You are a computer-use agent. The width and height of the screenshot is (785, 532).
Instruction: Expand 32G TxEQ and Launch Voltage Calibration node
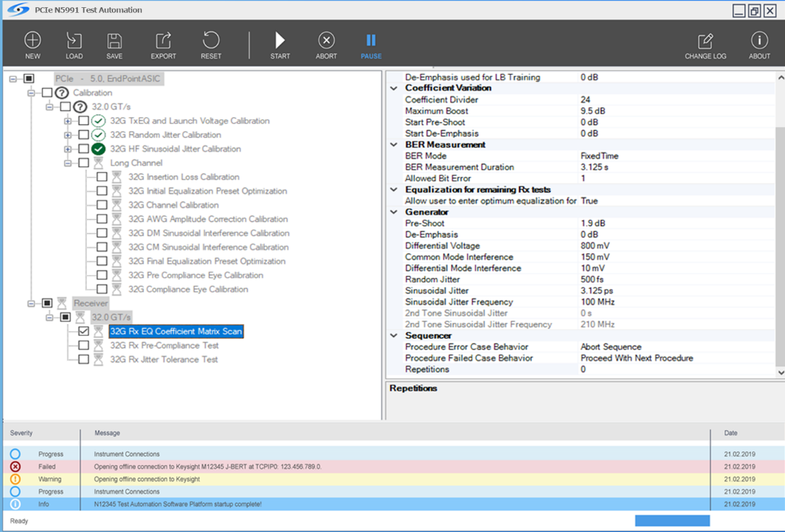coord(68,121)
